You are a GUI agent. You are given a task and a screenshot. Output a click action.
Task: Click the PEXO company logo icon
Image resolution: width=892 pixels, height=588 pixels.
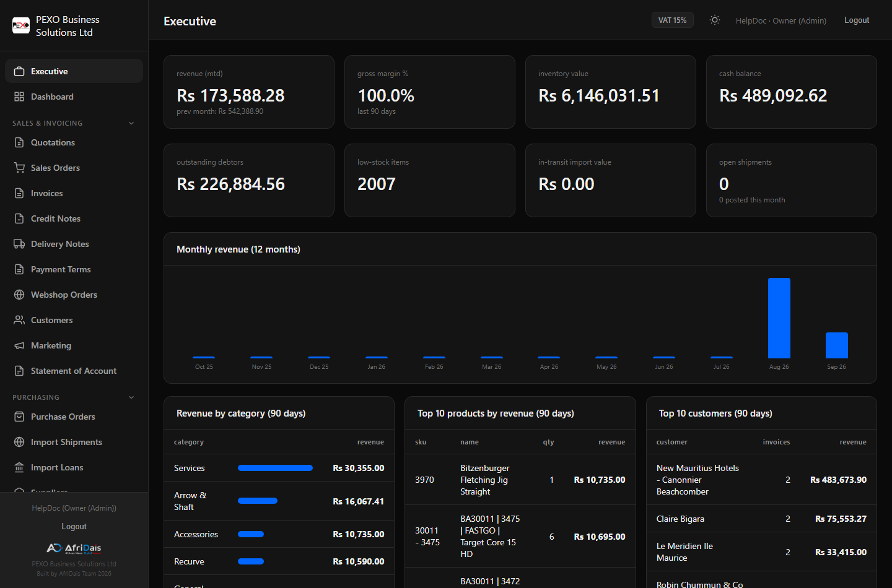(x=21, y=25)
